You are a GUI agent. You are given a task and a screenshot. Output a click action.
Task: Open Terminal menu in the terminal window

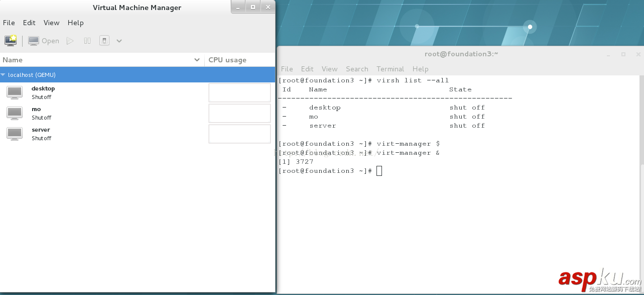[x=390, y=69]
